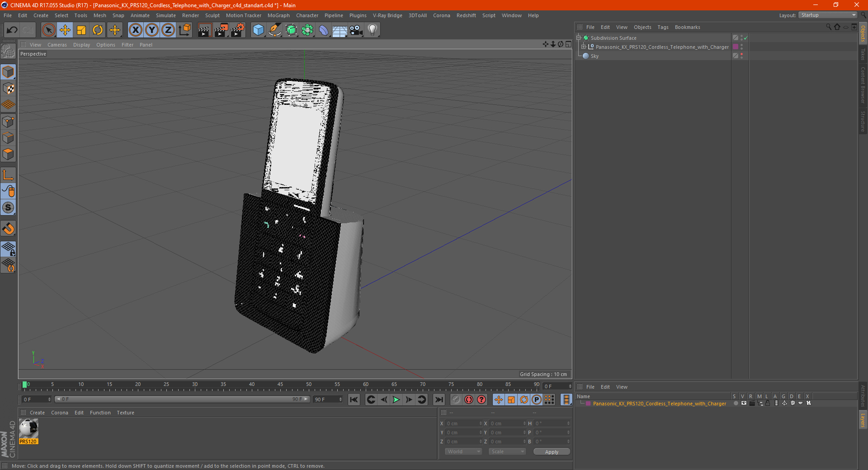Open viewport Cameras menu

point(57,45)
